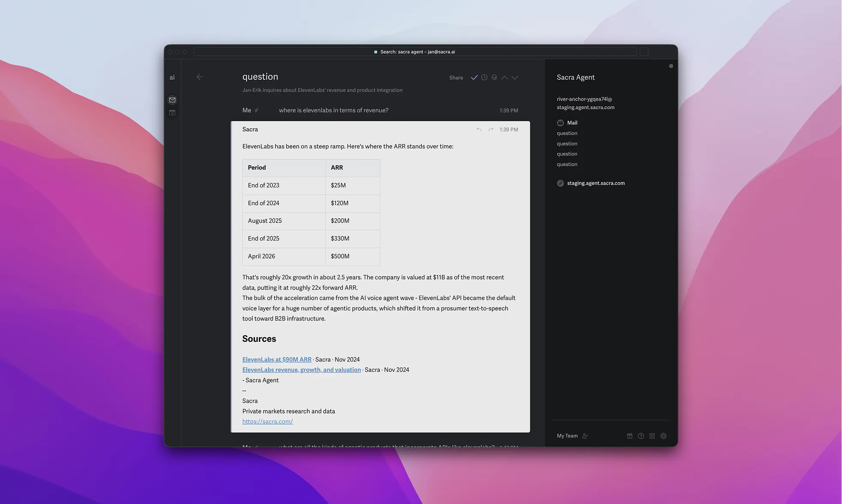Add a team member next to My Team
This screenshot has height=504, width=842.
(585, 436)
